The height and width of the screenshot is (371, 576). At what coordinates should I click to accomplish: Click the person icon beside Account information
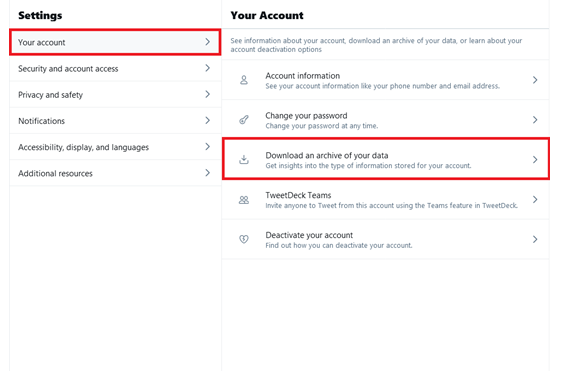pyautogui.click(x=244, y=80)
